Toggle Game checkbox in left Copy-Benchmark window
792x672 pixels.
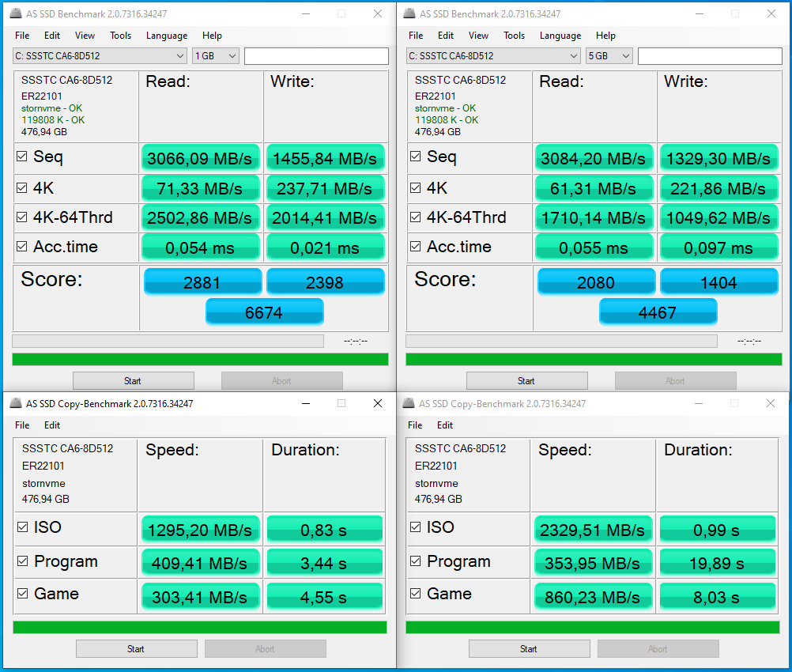click(23, 593)
